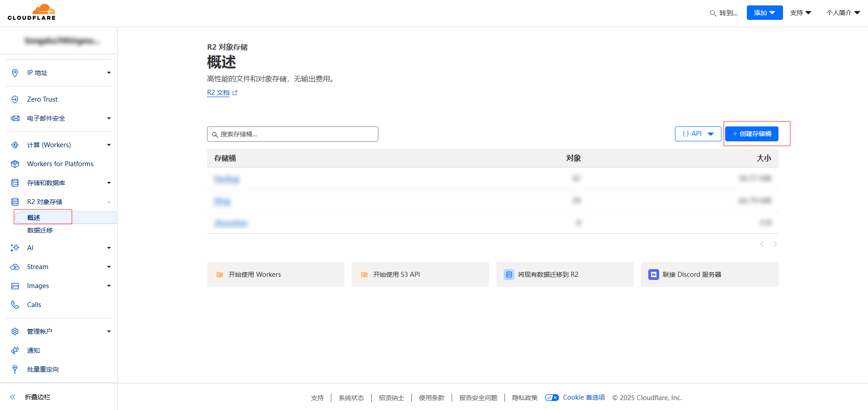Select 数据迁移 in the sidebar
Screen dimensions: 868x410
[40, 230]
